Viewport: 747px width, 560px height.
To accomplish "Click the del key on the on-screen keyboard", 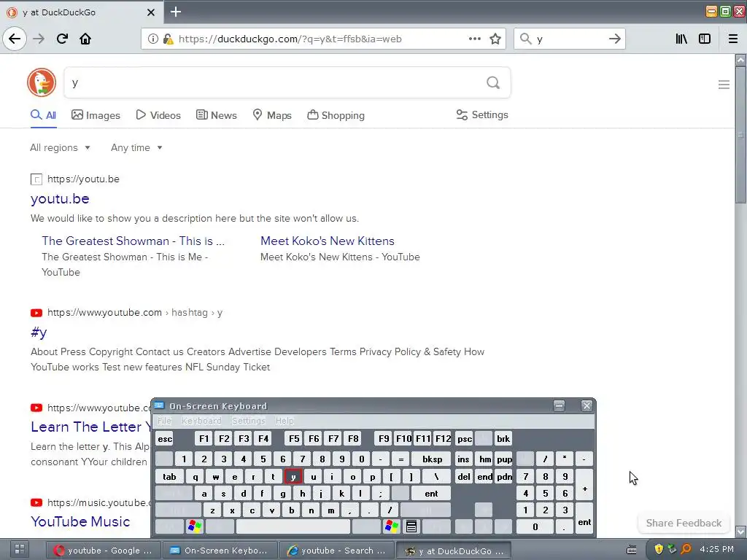I will pos(463,477).
